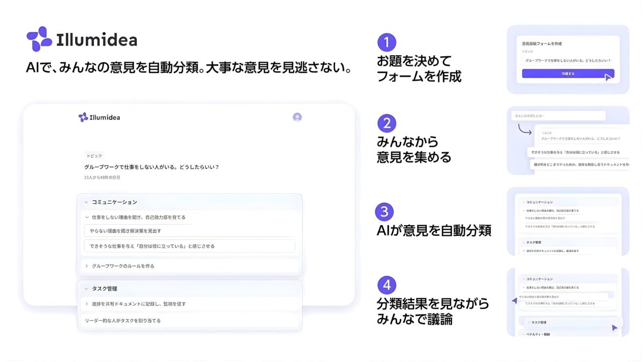Expand the 進捗を共有ドキュメントに記録し group
Image resolution: width=644 pixels, height=362 pixels.
coord(86,304)
